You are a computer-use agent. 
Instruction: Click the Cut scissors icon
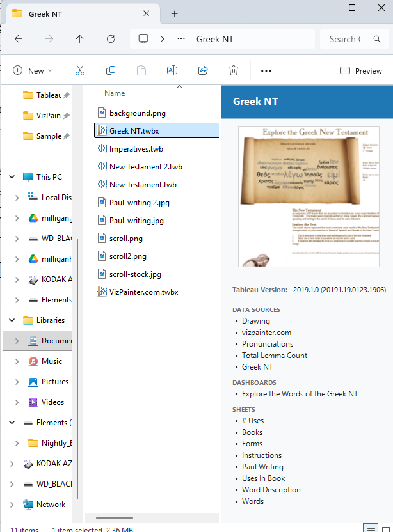pos(80,70)
